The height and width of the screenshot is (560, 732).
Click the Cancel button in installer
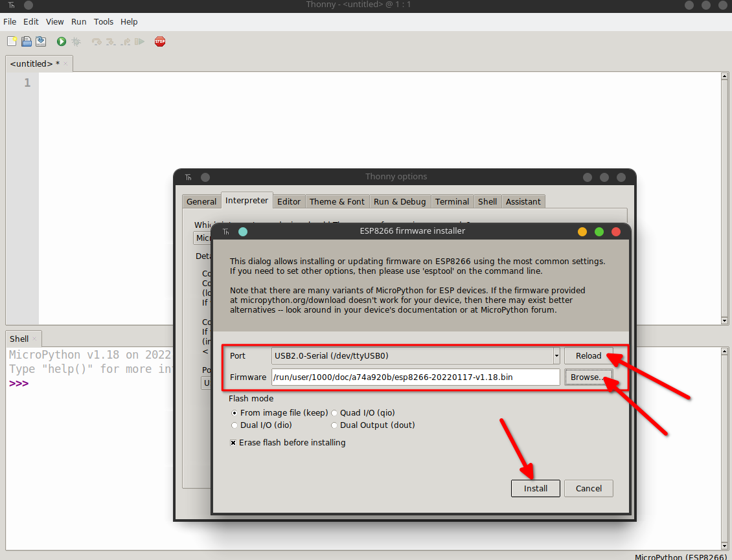tap(588, 489)
